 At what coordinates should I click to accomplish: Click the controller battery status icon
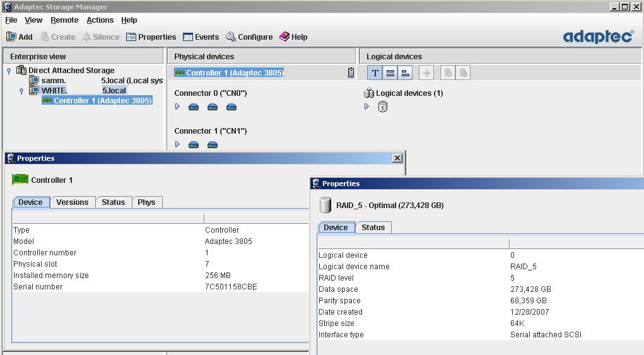coord(351,73)
